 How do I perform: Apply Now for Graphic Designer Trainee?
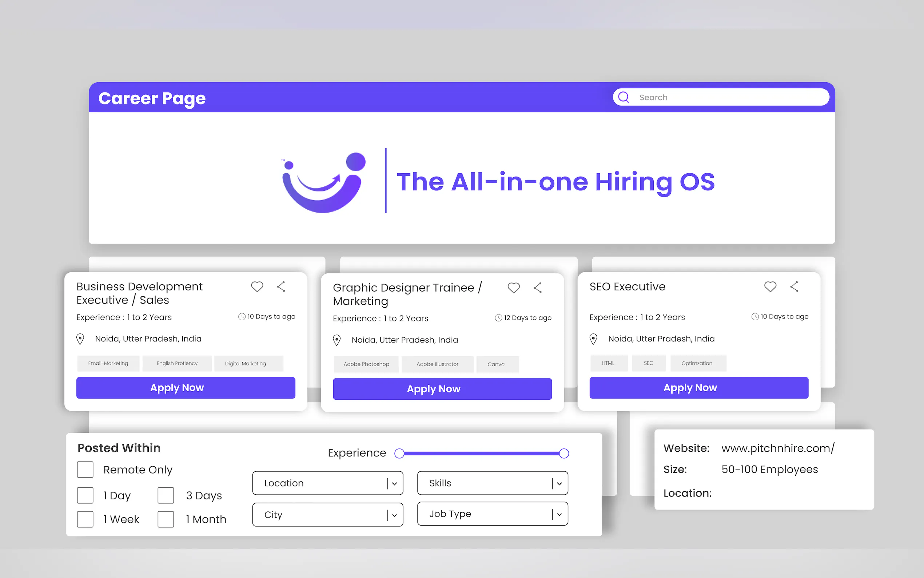click(x=442, y=389)
